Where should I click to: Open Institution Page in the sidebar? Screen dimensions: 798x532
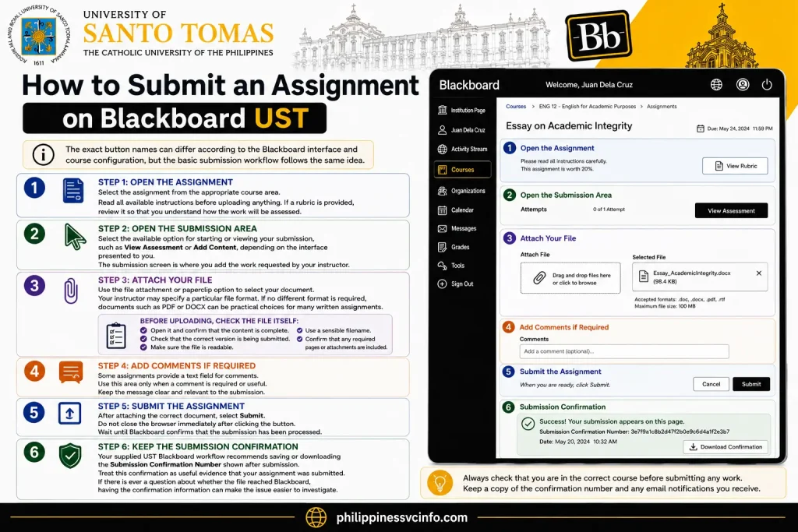(x=462, y=110)
